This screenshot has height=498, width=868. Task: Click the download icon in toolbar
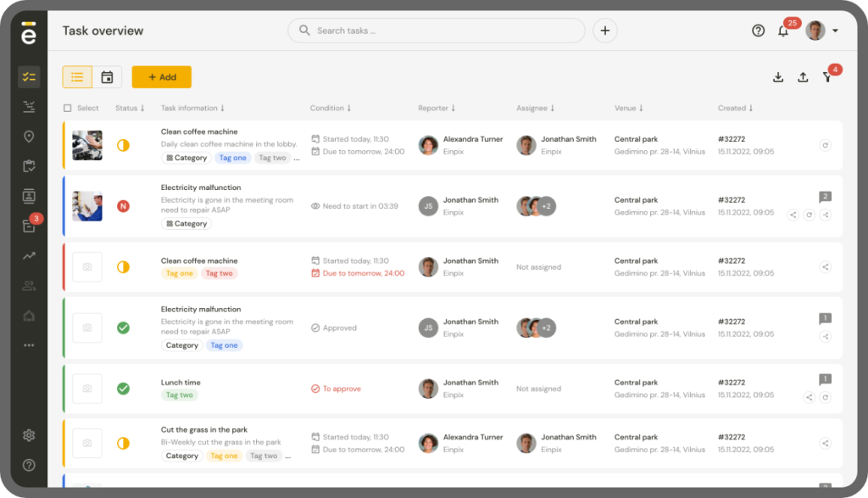pos(778,77)
